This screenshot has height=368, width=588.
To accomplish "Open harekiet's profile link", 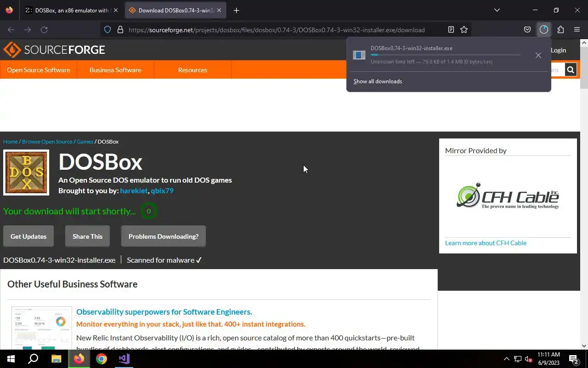I will tap(134, 190).
